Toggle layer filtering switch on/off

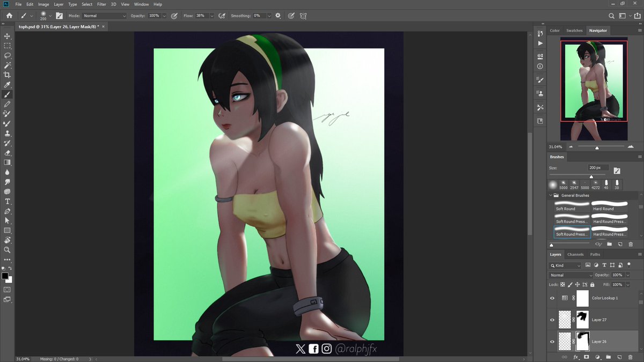628,264
